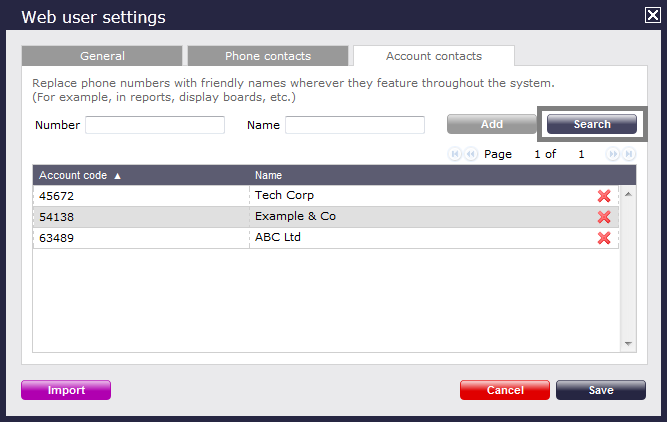
Task: Go to previous page of contacts
Action: pyautogui.click(x=470, y=154)
